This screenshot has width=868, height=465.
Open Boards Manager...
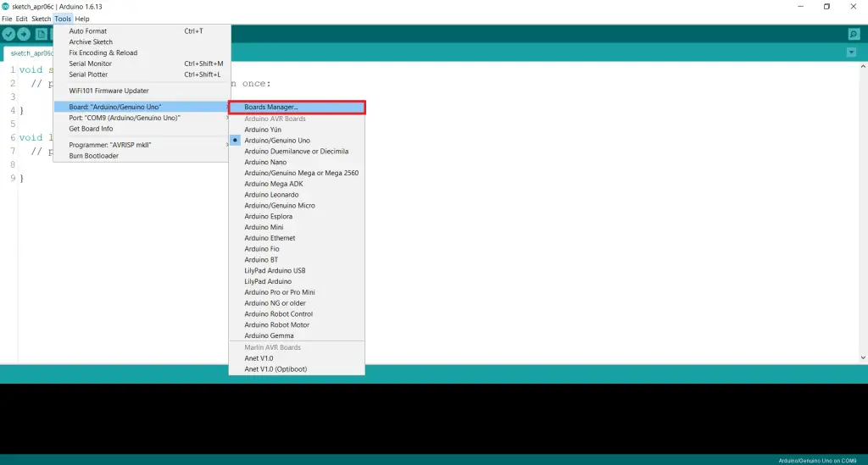click(298, 108)
